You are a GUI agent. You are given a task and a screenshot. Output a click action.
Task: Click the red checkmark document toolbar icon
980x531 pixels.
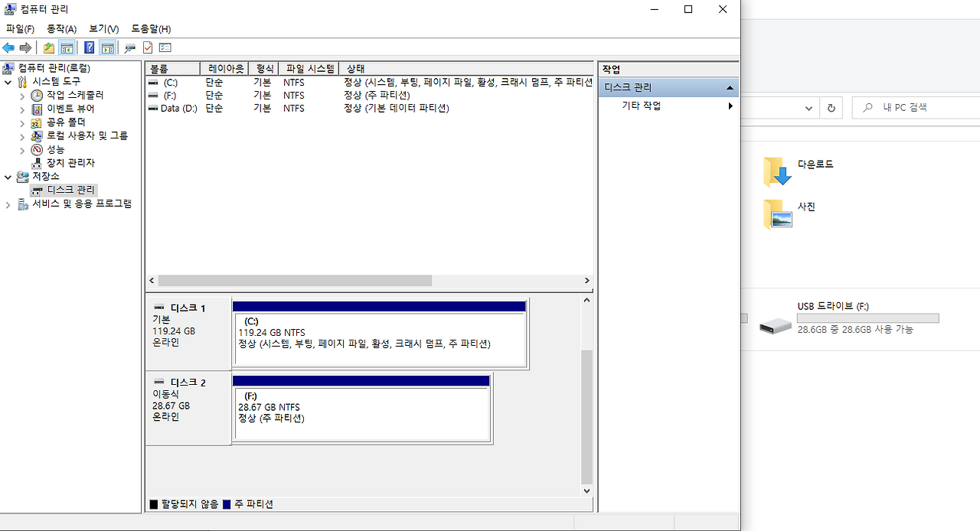coord(148,47)
